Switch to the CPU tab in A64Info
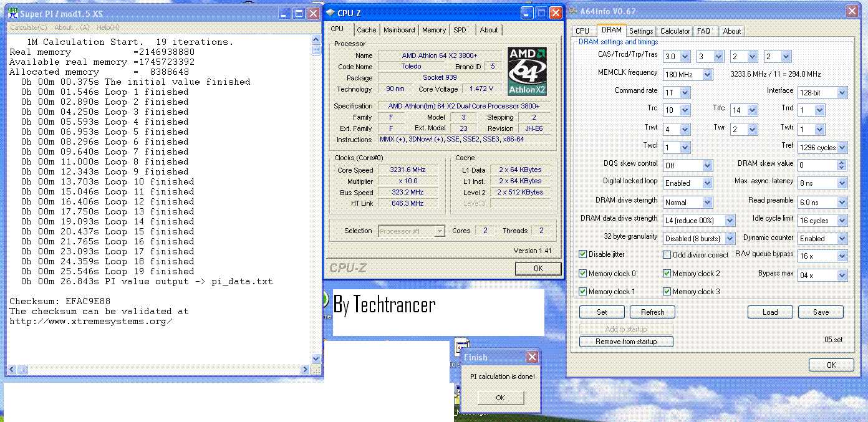This screenshot has height=422, width=868. (x=582, y=31)
